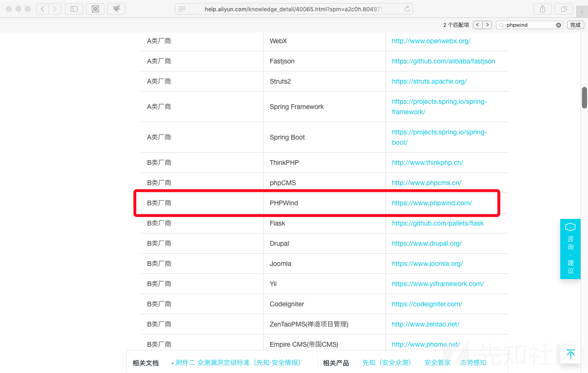The image size is (588, 373).
Task: Click 完成 to close find bar
Action: [x=575, y=25]
